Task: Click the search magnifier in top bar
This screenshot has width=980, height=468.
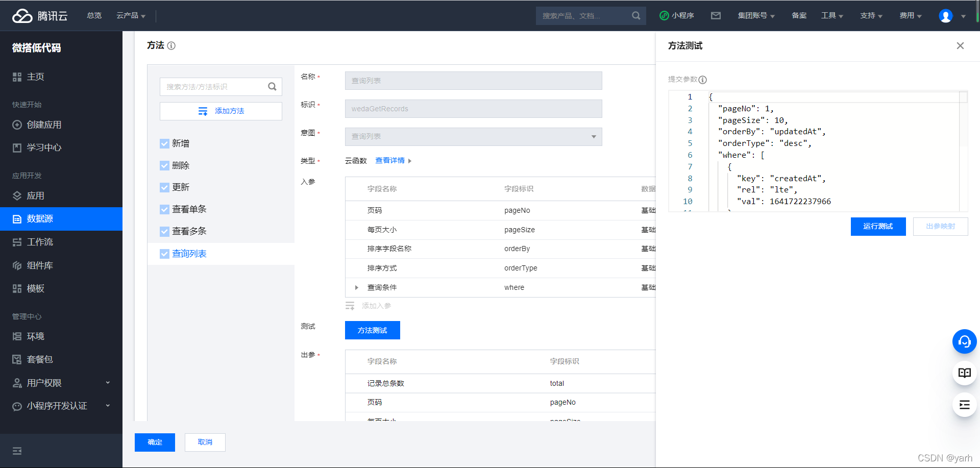Action: click(x=636, y=16)
